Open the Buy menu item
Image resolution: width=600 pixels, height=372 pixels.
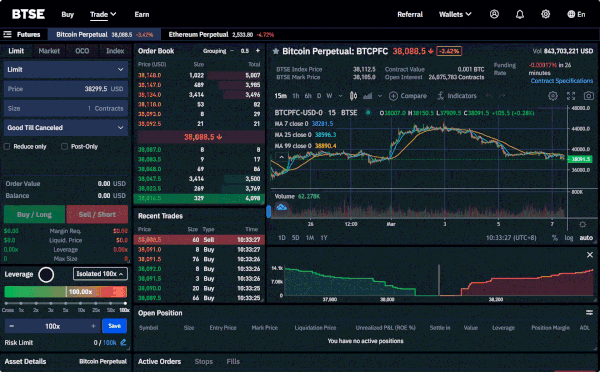point(67,15)
